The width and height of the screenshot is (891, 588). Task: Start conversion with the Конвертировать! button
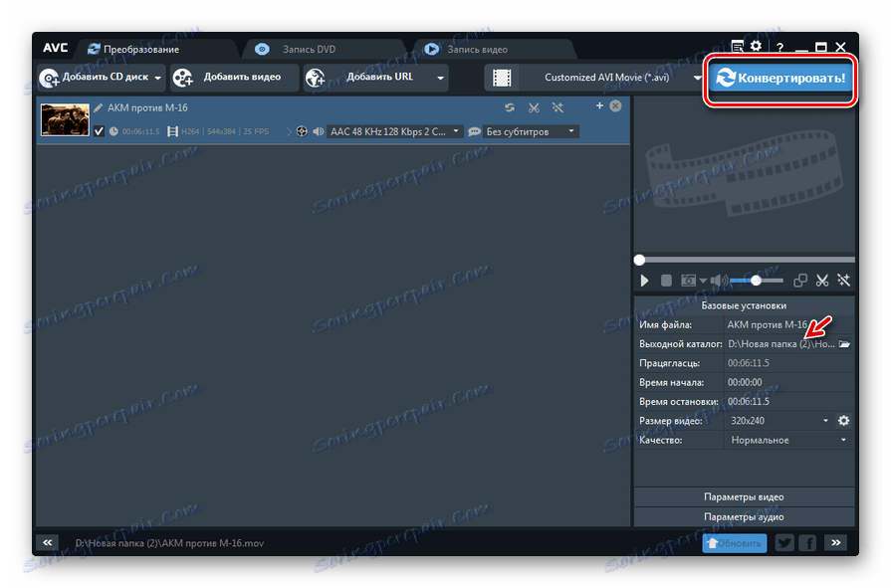[780, 78]
